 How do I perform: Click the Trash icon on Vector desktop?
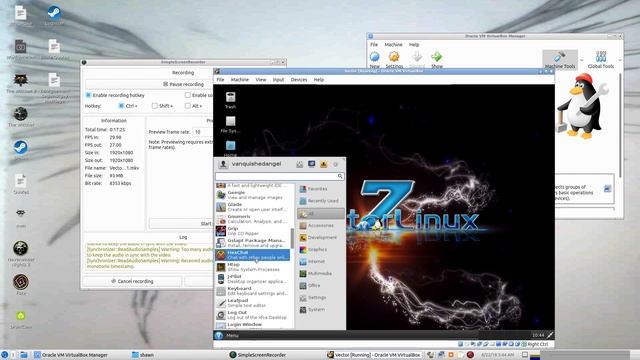[x=231, y=97]
